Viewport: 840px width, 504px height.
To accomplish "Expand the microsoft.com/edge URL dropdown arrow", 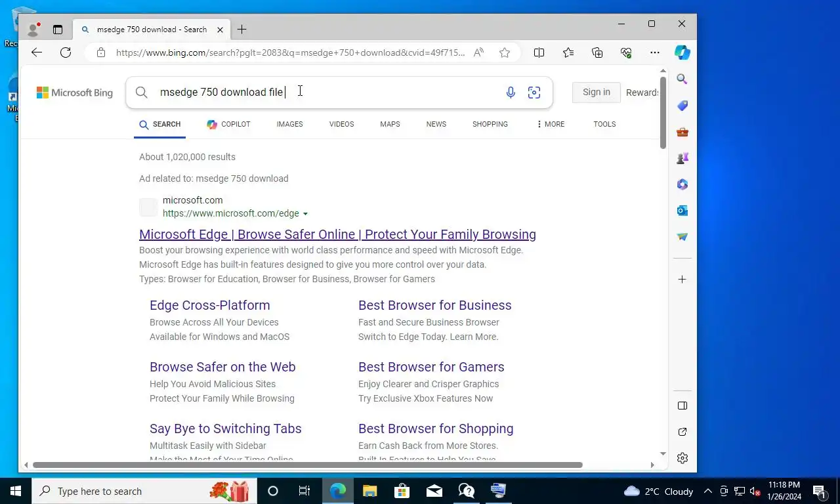I will click(x=305, y=214).
